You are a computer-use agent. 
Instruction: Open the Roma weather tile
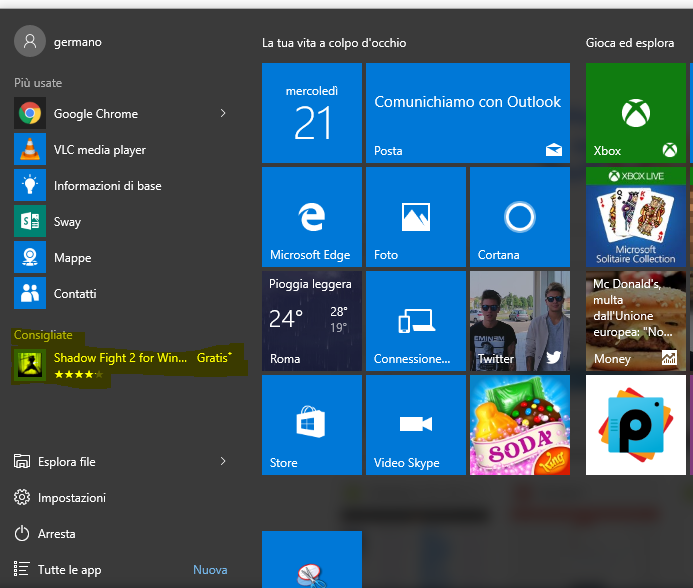click(x=312, y=321)
